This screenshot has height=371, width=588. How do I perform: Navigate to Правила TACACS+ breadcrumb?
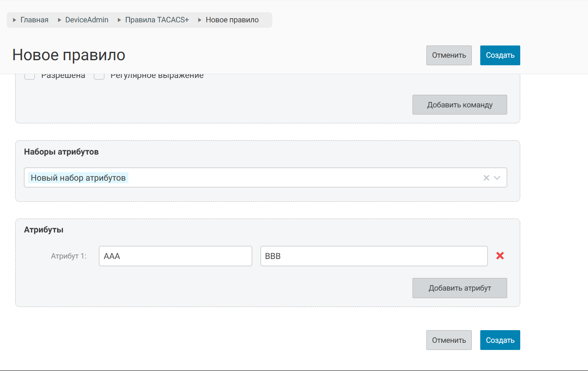tap(157, 20)
